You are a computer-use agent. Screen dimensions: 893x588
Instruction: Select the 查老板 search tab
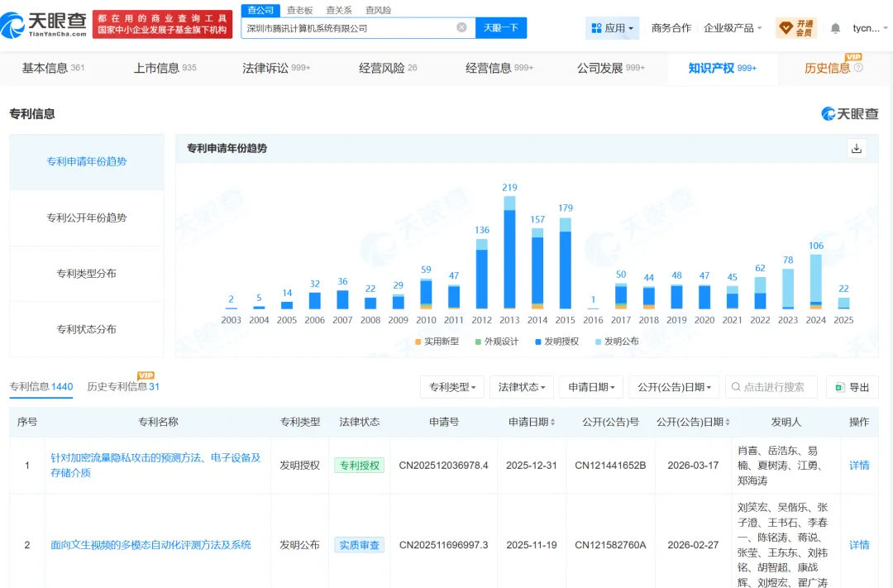click(299, 10)
